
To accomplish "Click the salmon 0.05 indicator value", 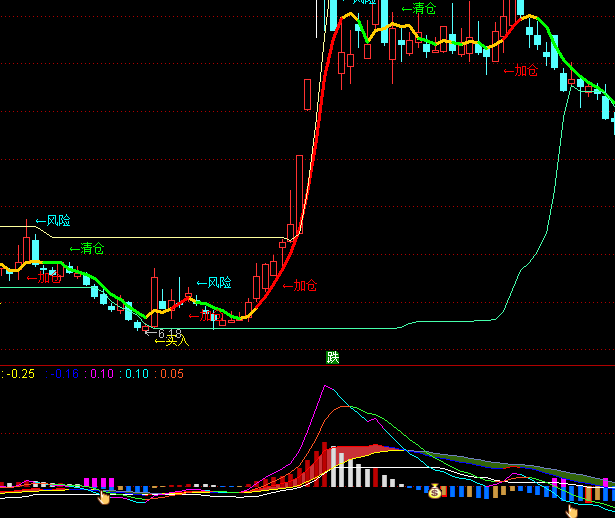I will [171, 374].
